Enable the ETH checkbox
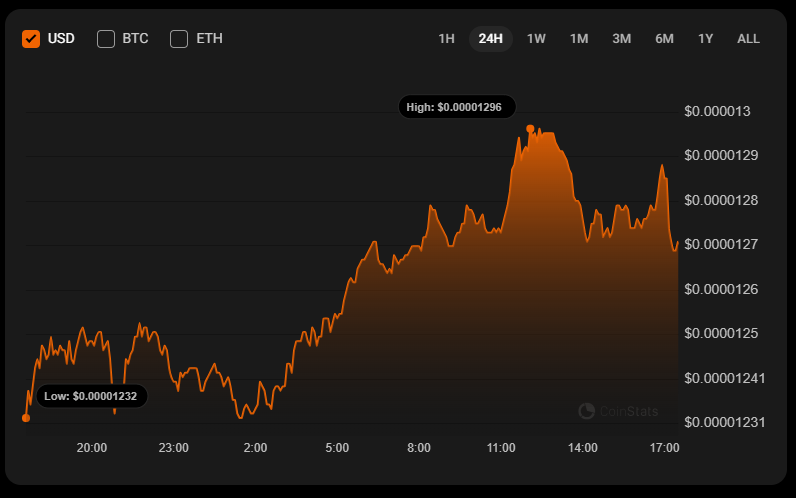 179,39
